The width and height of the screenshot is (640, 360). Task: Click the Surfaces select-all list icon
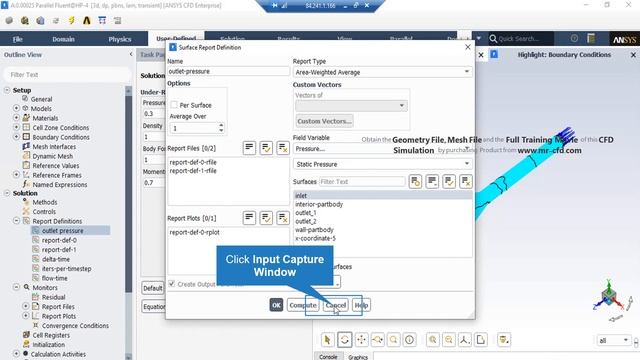click(432, 182)
